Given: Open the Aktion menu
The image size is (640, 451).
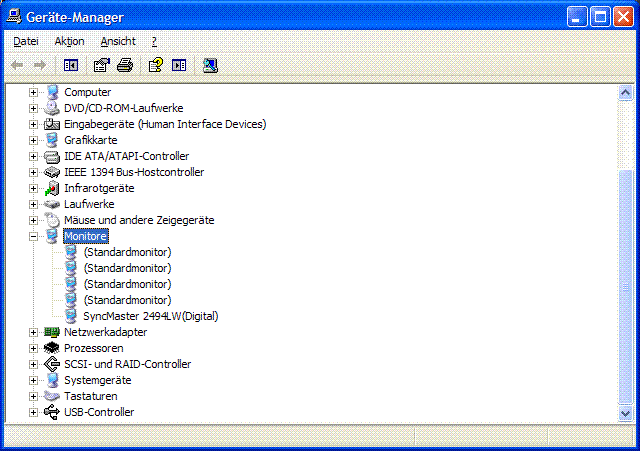Looking at the screenshot, I should click(x=70, y=41).
